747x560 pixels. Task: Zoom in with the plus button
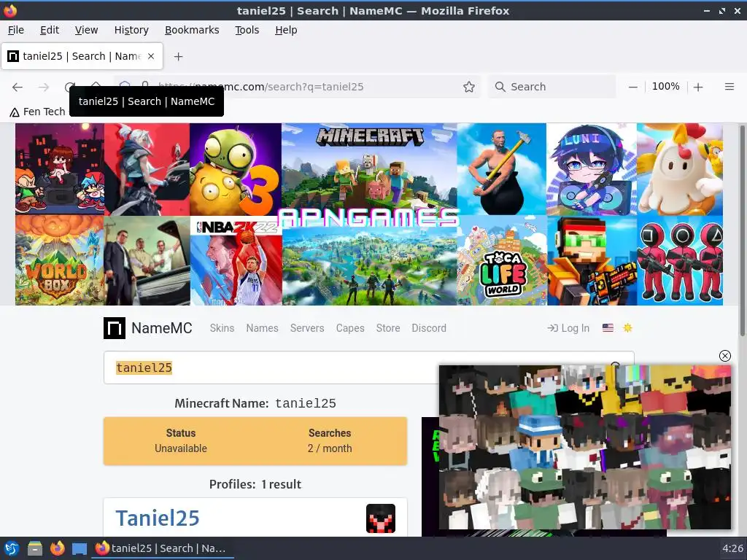(x=698, y=87)
